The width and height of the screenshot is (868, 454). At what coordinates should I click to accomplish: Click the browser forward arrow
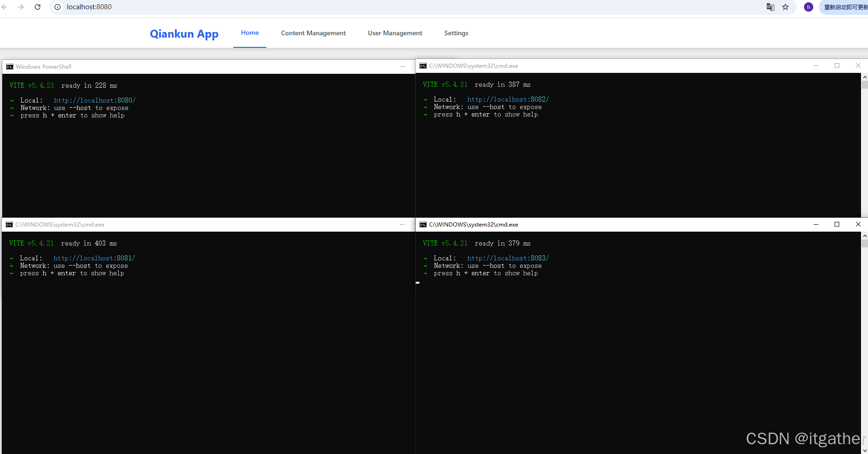point(21,7)
